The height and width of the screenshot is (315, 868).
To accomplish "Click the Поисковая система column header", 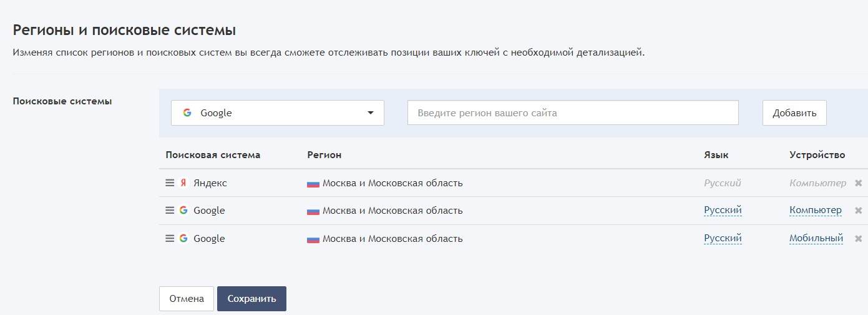I will 213,155.
